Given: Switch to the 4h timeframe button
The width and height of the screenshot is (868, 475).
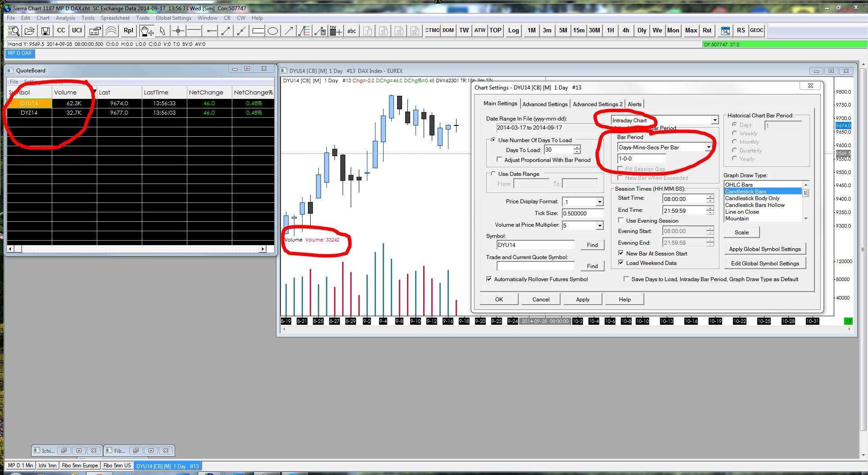Looking at the screenshot, I should (x=626, y=31).
